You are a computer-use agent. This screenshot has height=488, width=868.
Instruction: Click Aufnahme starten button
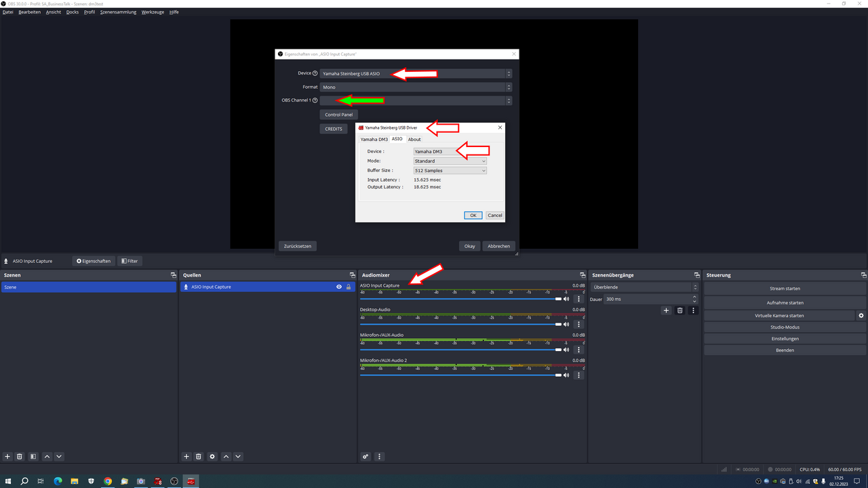pos(785,303)
